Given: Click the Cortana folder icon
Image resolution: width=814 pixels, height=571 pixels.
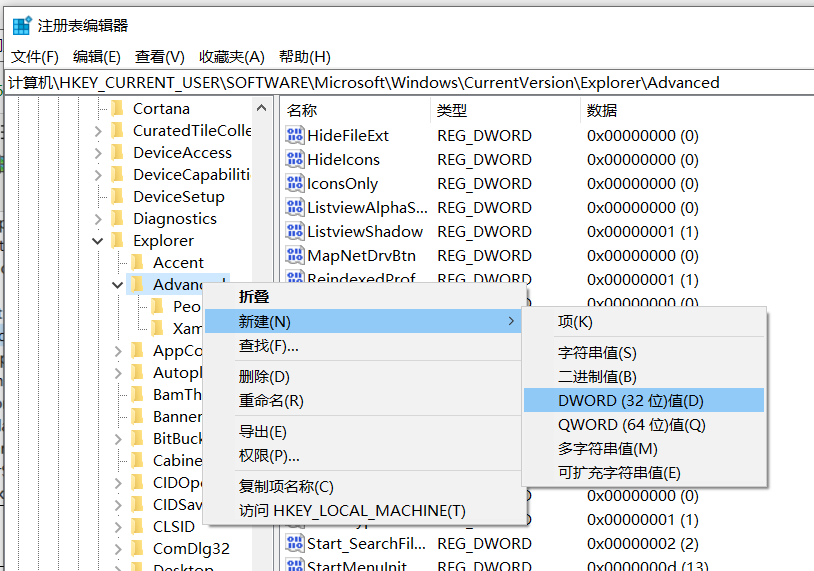Looking at the screenshot, I should 118,108.
